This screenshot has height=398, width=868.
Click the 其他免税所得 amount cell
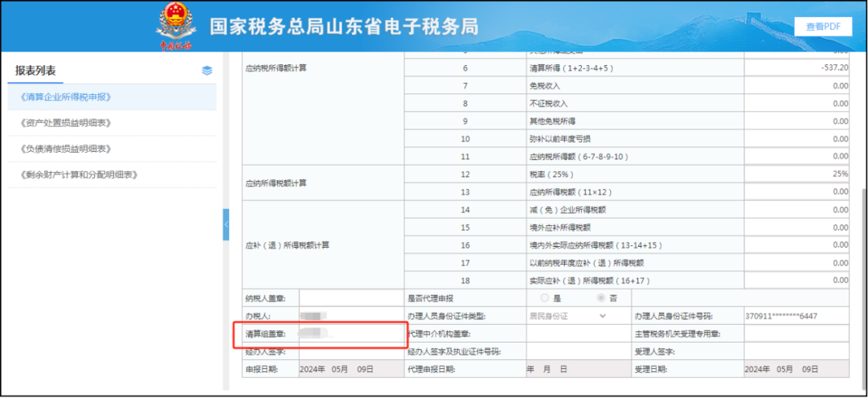pyautogui.click(x=796, y=121)
